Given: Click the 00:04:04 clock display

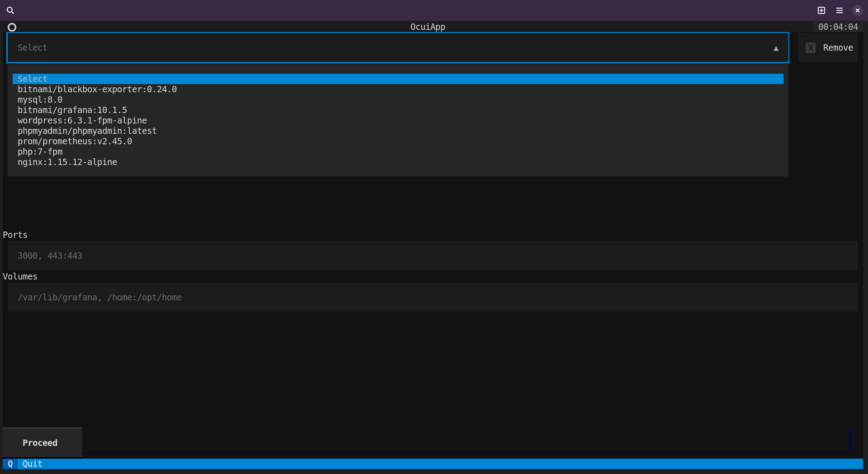Looking at the screenshot, I should [838, 27].
